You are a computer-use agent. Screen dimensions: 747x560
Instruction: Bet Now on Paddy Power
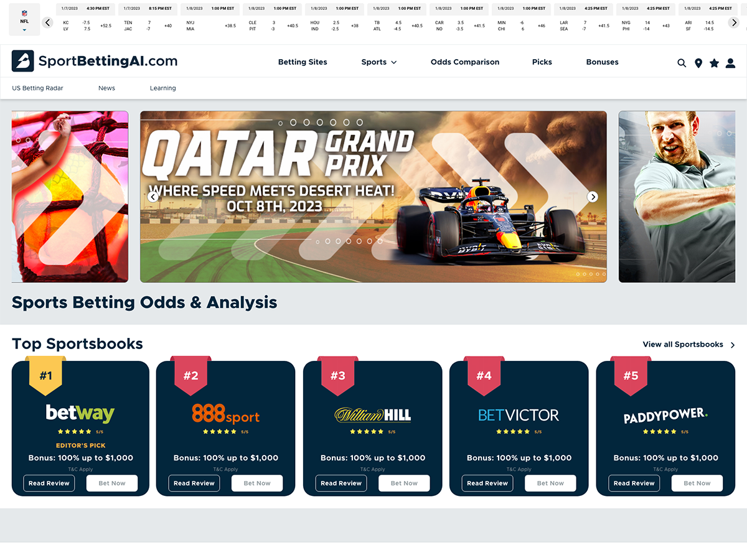tap(697, 483)
